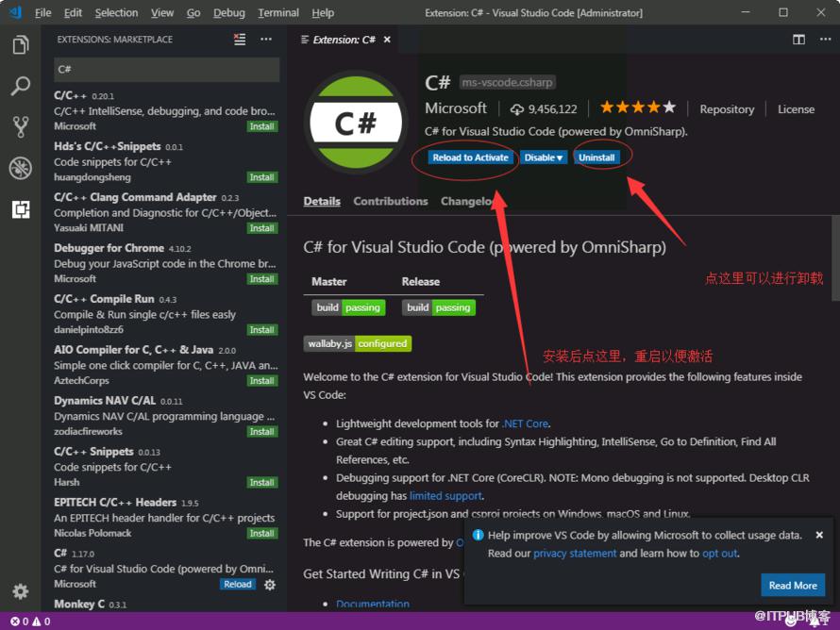Dismiss the usage data notification
The height and width of the screenshot is (630, 840).
tap(819, 535)
